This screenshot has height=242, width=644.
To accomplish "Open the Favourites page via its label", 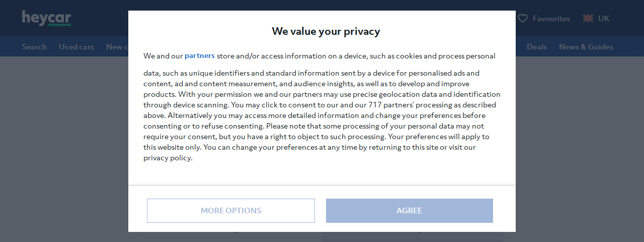I will 551,19.
